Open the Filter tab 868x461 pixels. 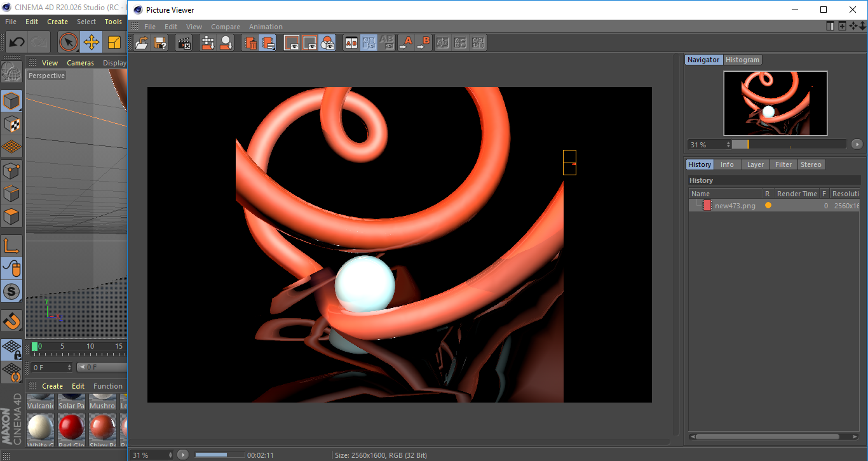(783, 164)
